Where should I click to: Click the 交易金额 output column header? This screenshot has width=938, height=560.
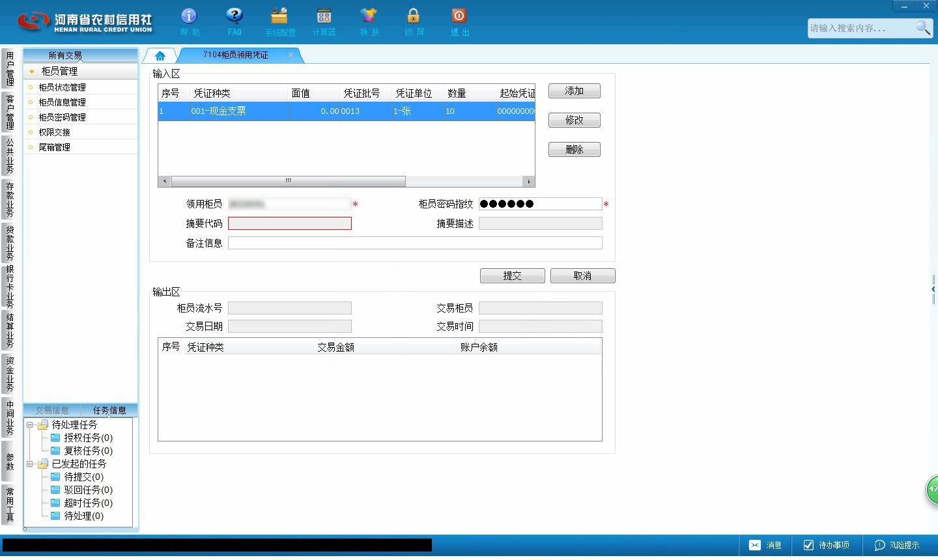(x=386, y=347)
